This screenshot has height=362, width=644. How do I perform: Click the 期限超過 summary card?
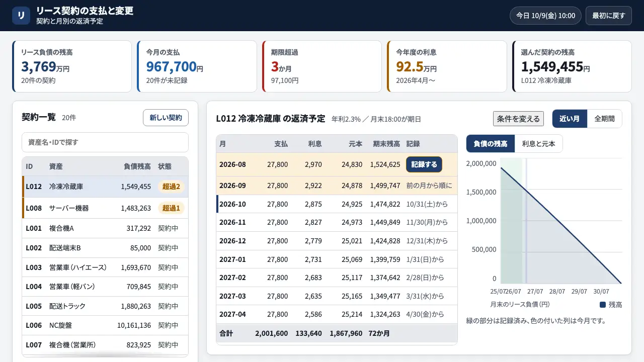pyautogui.click(x=322, y=66)
